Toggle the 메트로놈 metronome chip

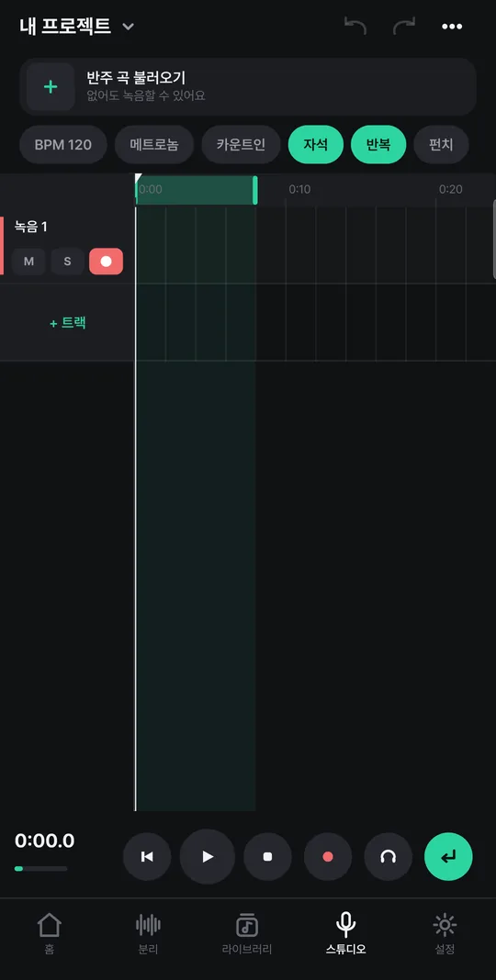click(x=154, y=145)
